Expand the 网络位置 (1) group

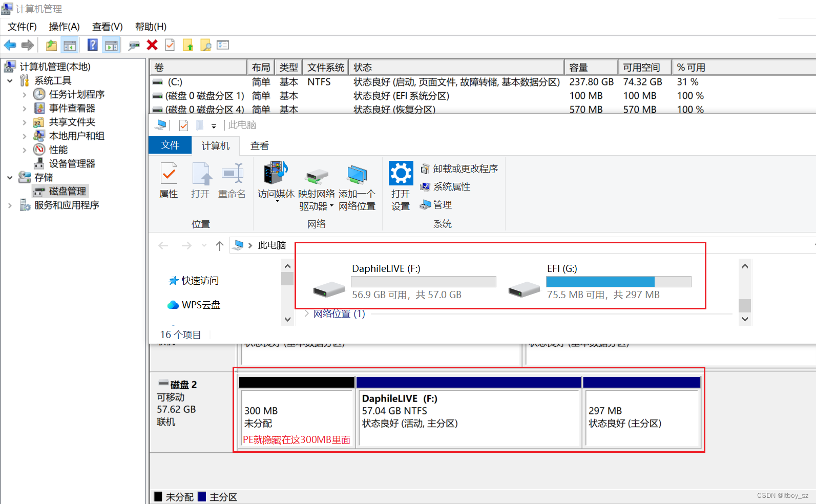[307, 313]
